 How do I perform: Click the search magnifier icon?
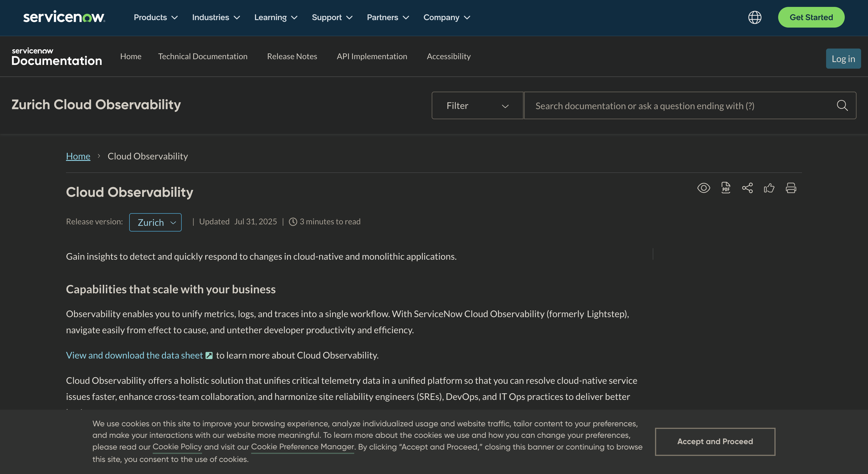(x=842, y=105)
